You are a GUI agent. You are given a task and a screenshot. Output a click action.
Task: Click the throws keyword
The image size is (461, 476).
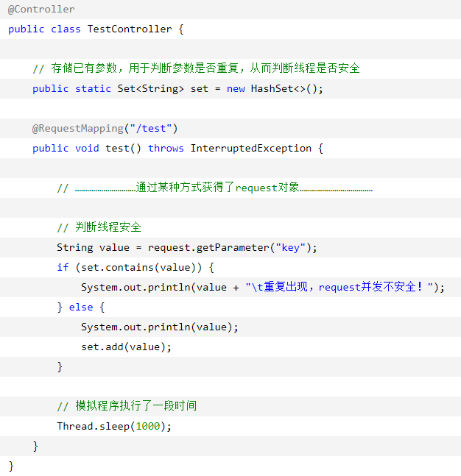pyautogui.click(x=166, y=149)
